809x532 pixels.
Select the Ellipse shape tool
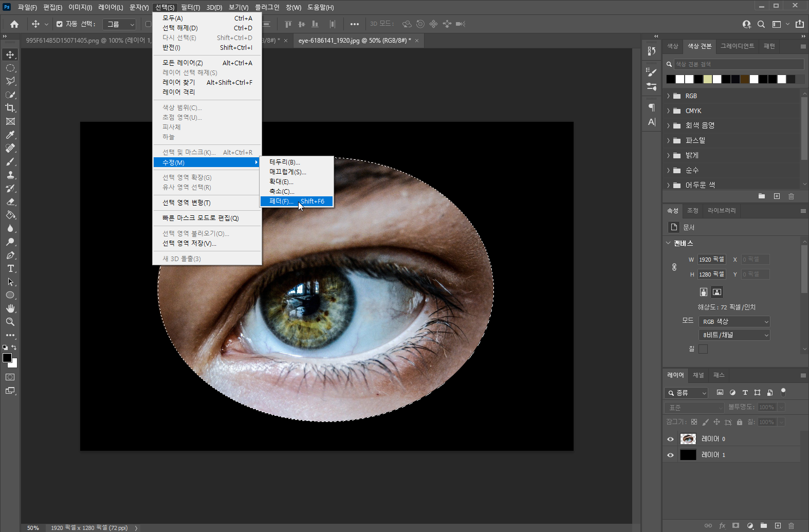click(10, 295)
